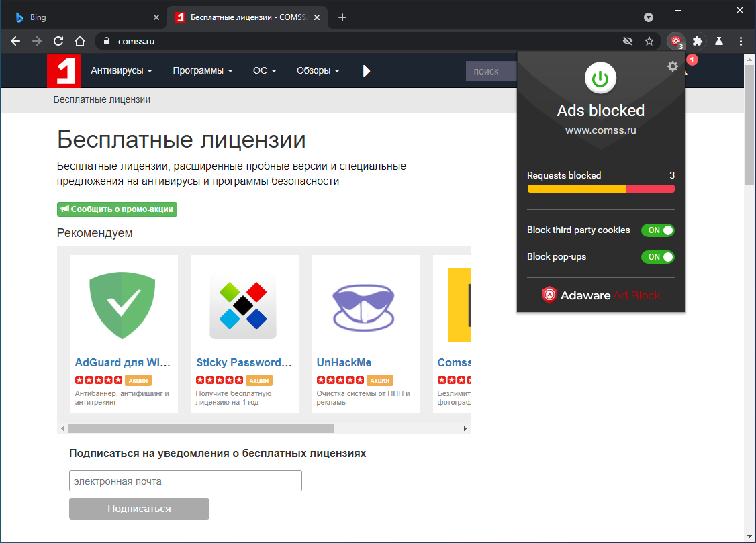Open the UnHackMe link
The image size is (756, 543).
(x=344, y=363)
